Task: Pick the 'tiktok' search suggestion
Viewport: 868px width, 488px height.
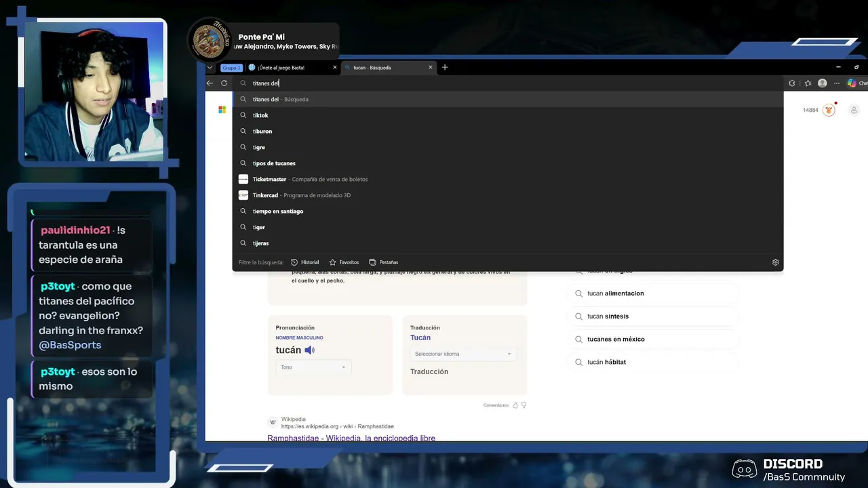Action: [x=508, y=115]
